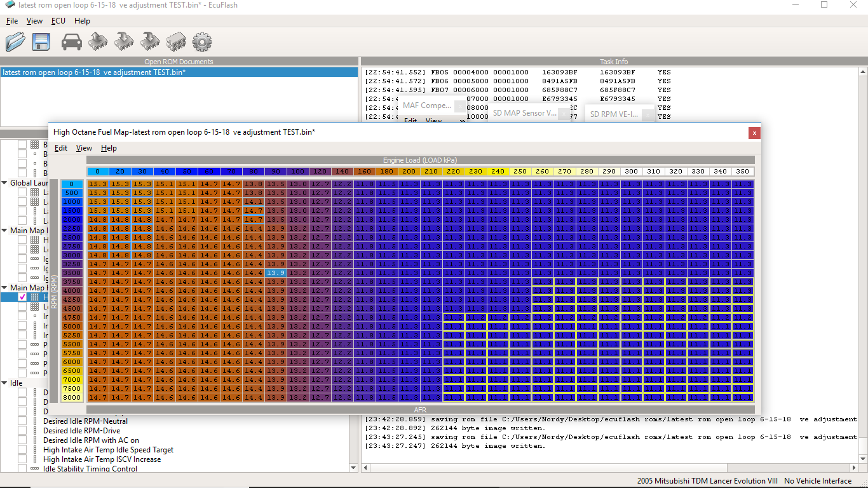Collapse the first Main Map tree group
Image resolution: width=868 pixels, height=488 pixels.
coord(4,231)
